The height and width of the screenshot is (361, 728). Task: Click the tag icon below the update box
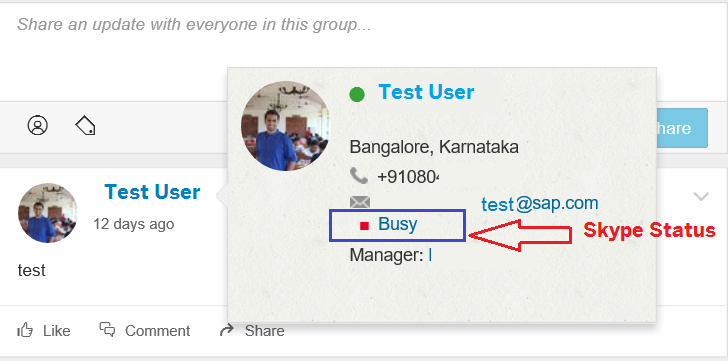[x=85, y=126]
